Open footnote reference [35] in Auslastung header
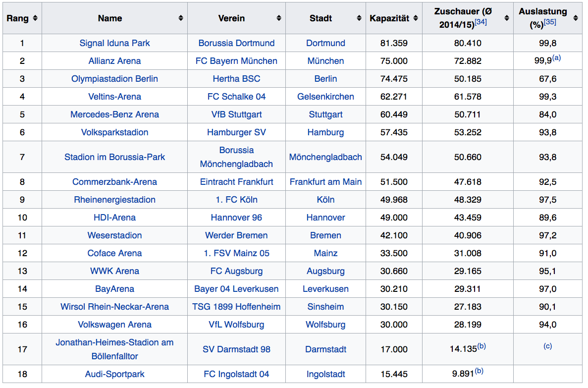588x388 pixels. coord(550,22)
